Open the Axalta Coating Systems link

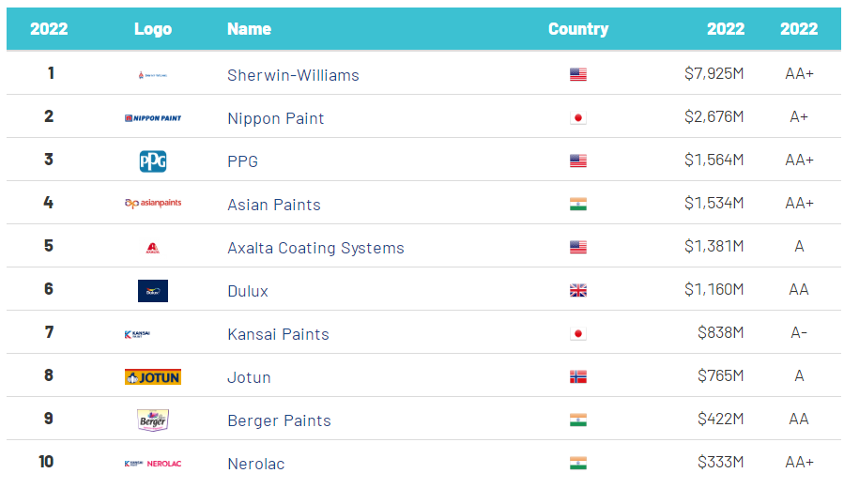(315, 248)
